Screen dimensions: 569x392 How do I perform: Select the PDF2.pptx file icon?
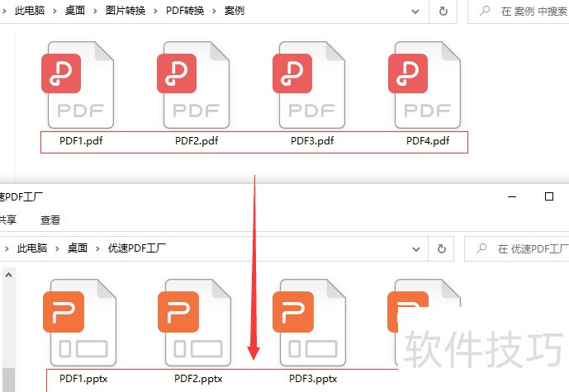coord(195,323)
